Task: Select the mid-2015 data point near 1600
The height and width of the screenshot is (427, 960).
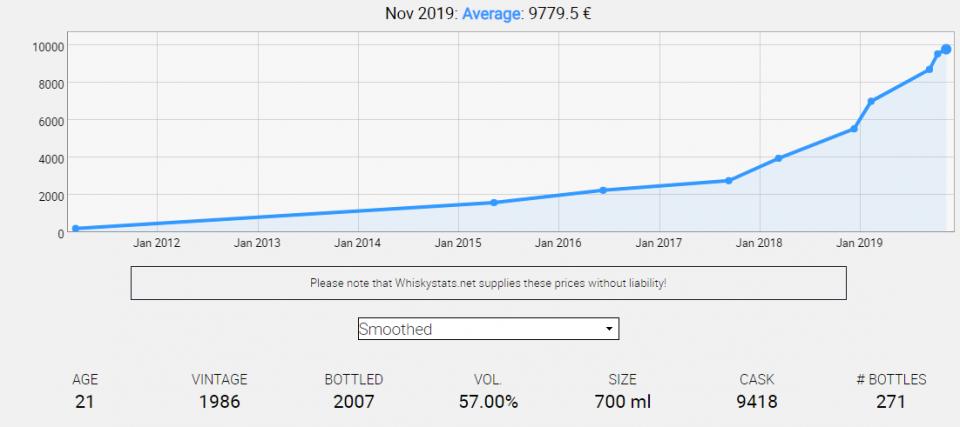Action: point(494,203)
